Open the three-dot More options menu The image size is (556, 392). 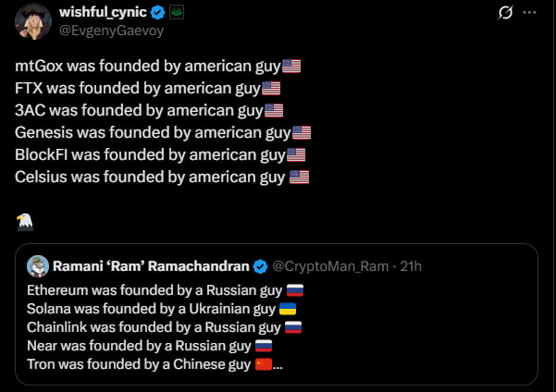pos(529,13)
